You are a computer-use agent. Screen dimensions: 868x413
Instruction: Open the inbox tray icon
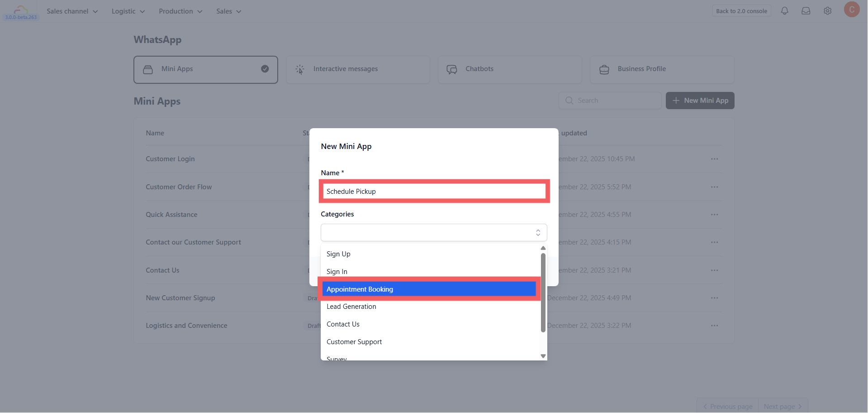(806, 11)
